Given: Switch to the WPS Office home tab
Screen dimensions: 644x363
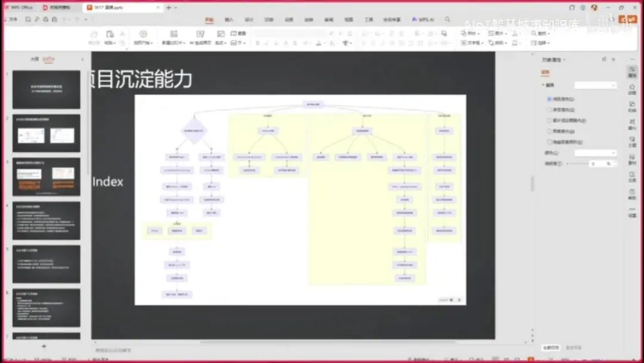Looking at the screenshot, I should (x=18, y=7).
